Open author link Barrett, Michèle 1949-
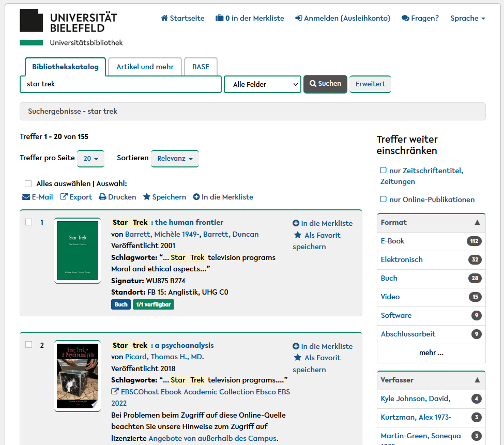The height and width of the screenshot is (445, 504). point(162,234)
